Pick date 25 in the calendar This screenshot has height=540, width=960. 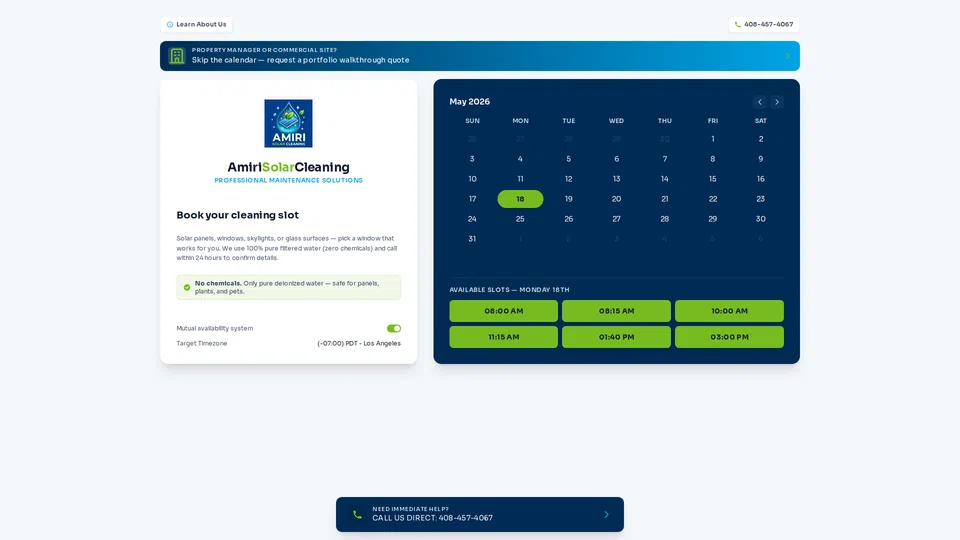(x=520, y=219)
